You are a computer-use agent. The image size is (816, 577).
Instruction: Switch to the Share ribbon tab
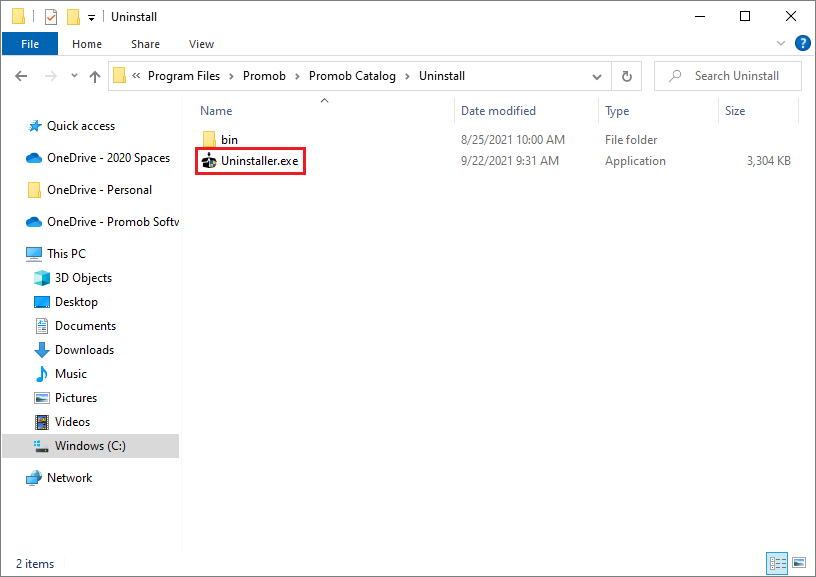[145, 44]
